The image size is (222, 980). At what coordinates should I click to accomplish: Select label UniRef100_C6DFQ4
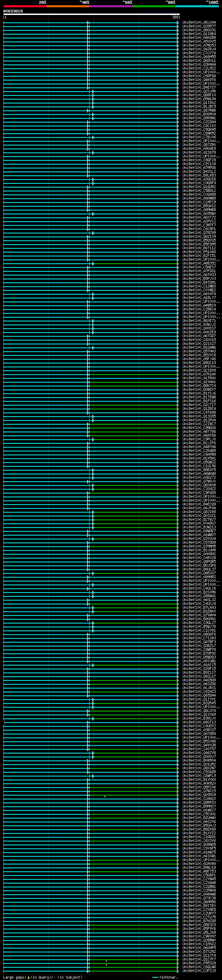coord(199,76)
